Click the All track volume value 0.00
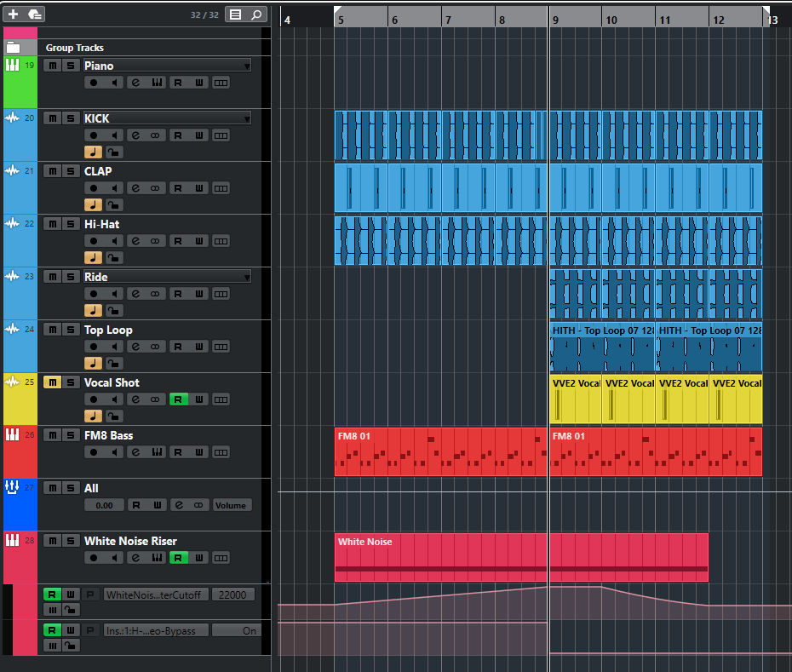Screen dimensions: 792x672 tap(104, 505)
